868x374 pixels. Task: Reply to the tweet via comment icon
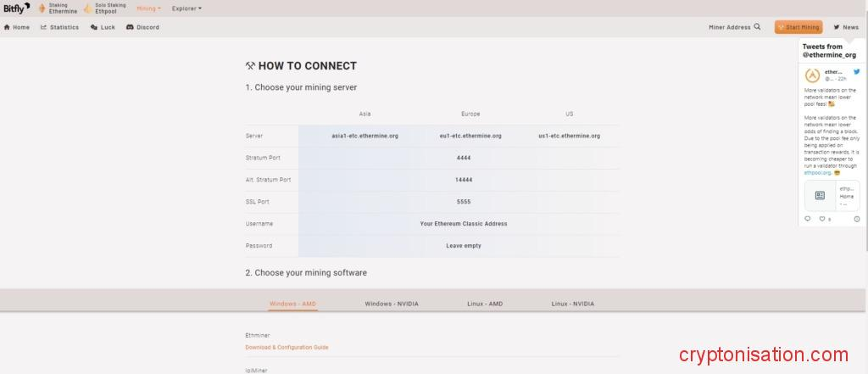807,219
